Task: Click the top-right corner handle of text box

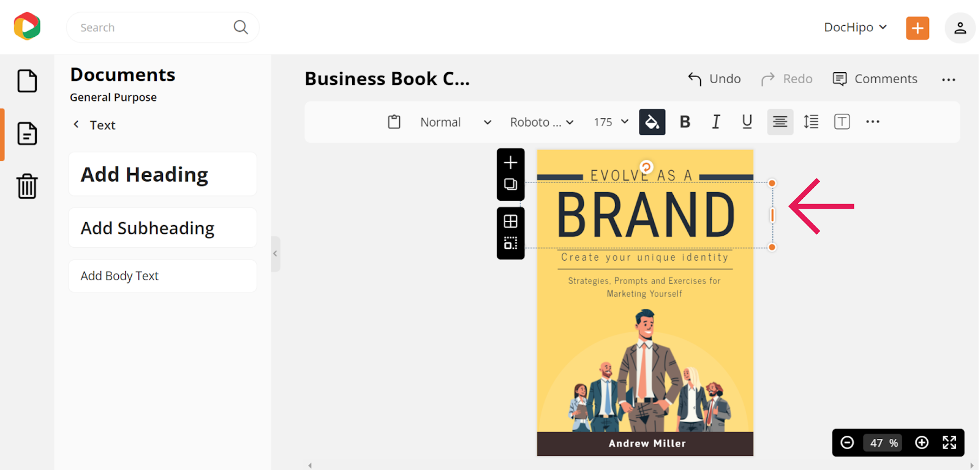Action: click(772, 183)
